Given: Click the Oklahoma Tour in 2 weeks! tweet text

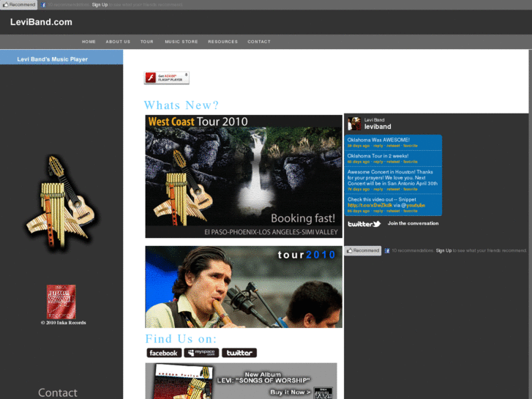Looking at the screenshot, I should tap(378, 156).
